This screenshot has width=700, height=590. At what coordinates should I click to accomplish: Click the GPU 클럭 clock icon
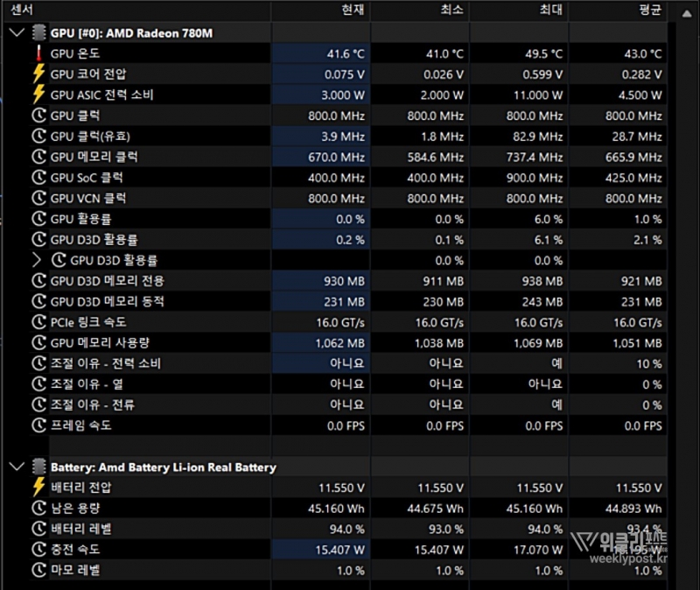(x=38, y=116)
